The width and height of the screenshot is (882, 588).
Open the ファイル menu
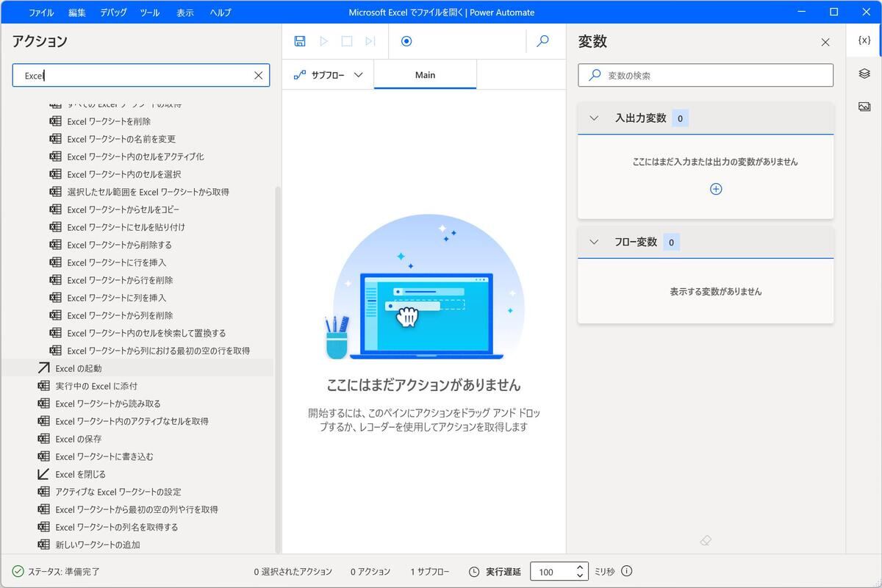pos(41,12)
